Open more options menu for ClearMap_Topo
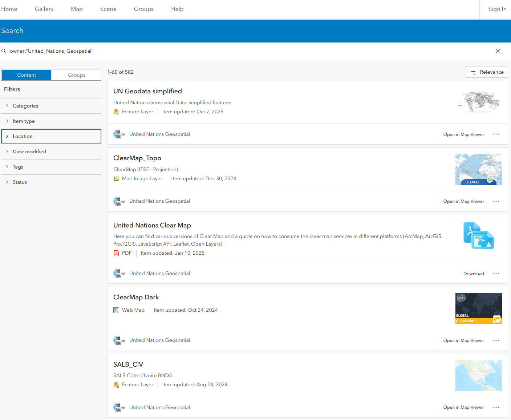The width and height of the screenshot is (511, 420). tap(496, 201)
